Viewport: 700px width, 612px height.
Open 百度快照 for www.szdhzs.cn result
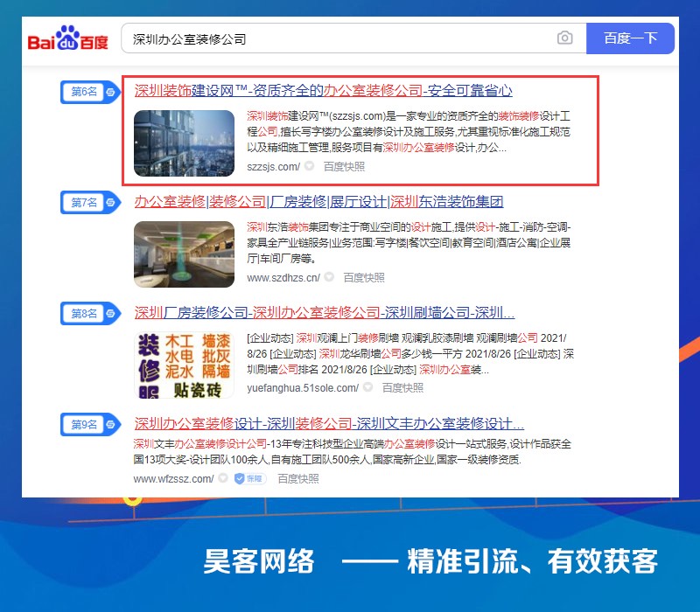363,278
